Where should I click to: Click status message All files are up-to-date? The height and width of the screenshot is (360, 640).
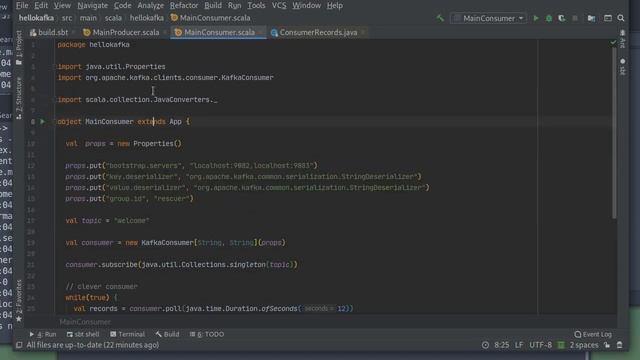[93, 345]
